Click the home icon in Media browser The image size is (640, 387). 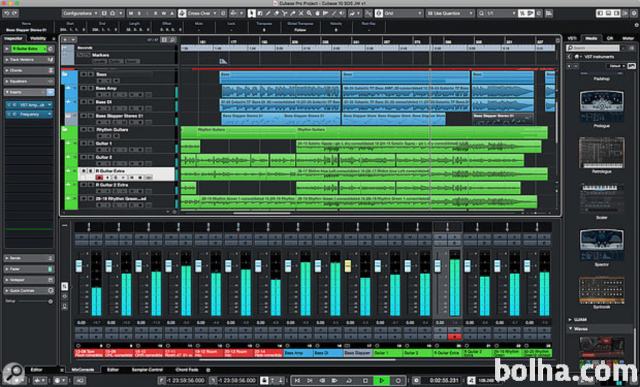(x=576, y=57)
